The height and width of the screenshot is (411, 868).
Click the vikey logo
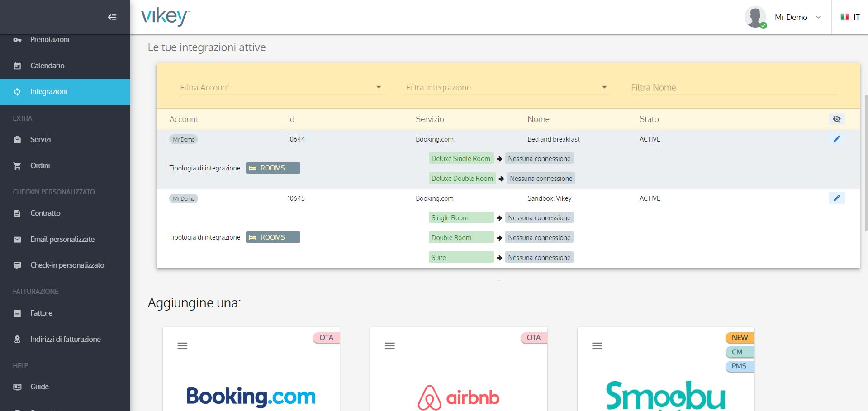click(x=165, y=17)
